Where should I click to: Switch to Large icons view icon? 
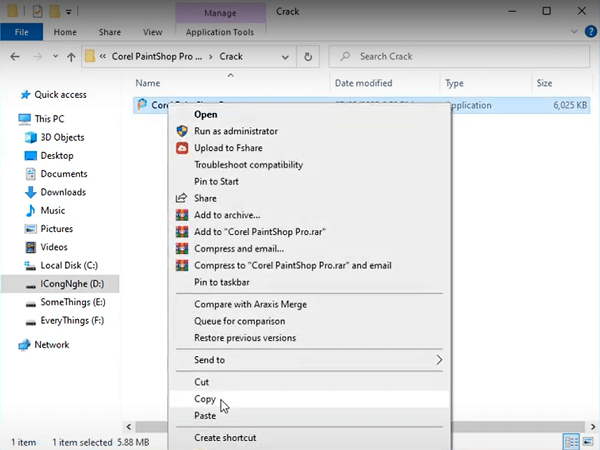point(588,442)
